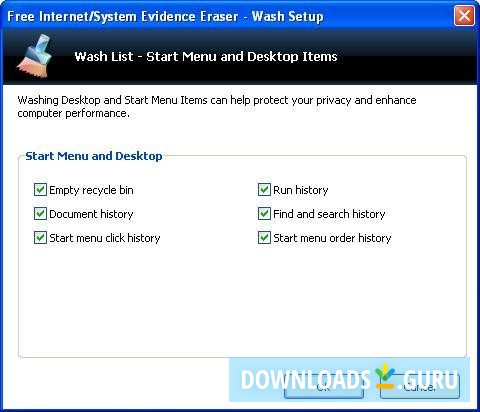The width and height of the screenshot is (480, 412).
Task: Select the 'Start Menu and Desktop' group title
Action: tap(94, 156)
